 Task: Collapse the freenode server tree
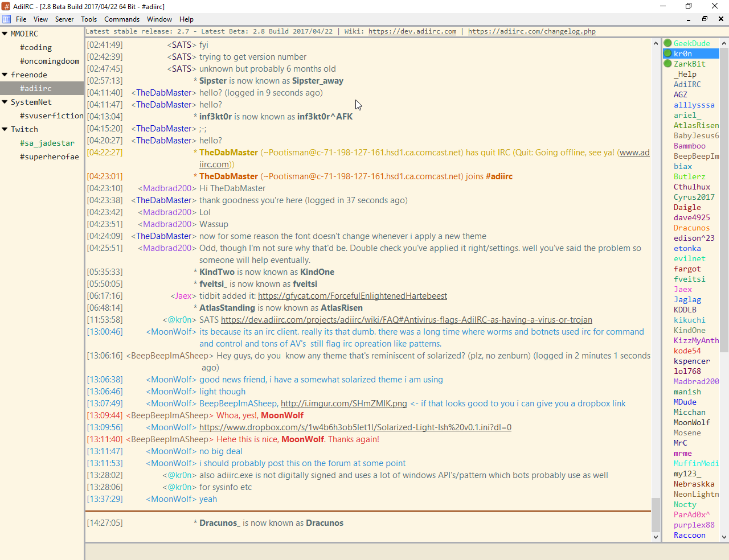click(x=5, y=75)
